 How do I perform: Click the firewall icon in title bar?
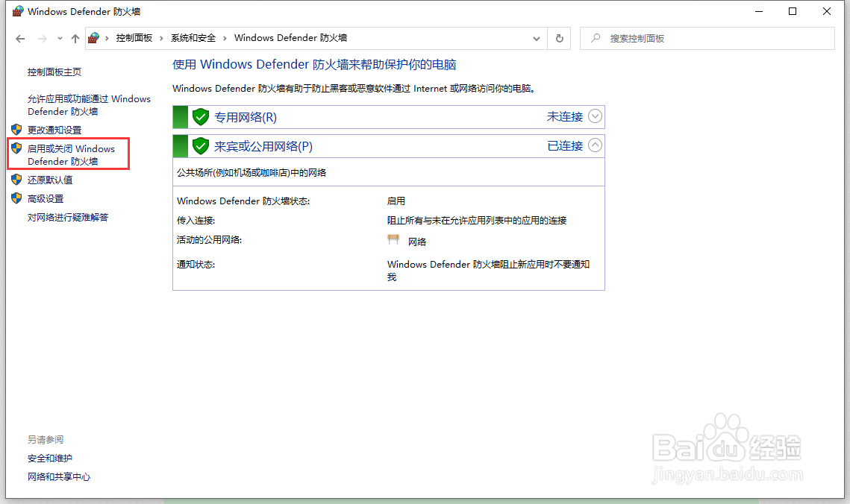click(x=18, y=11)
